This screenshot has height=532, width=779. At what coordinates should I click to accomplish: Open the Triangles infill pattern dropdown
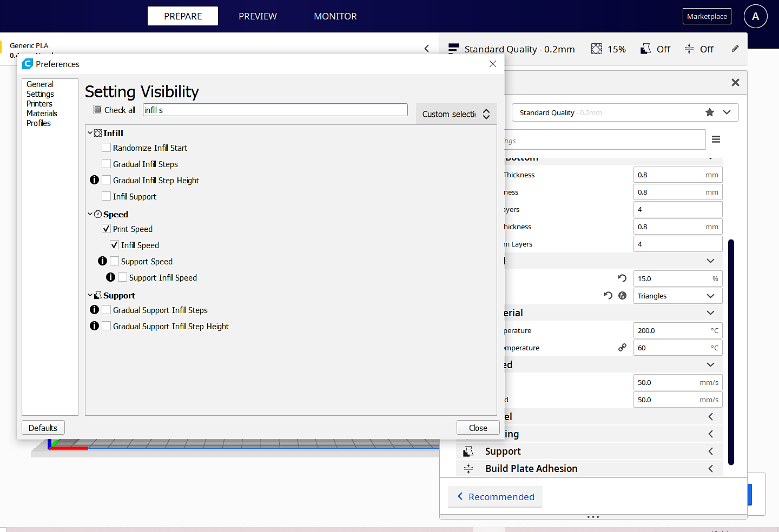pos(678,296)
